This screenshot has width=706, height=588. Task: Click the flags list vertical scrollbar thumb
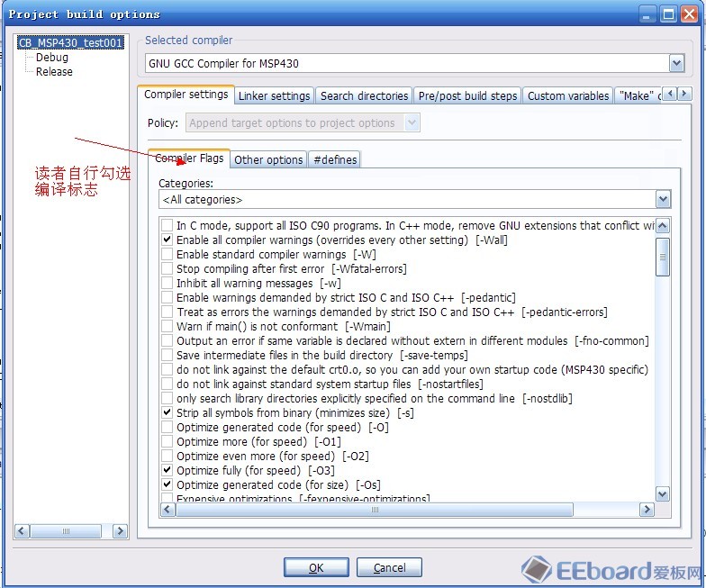663,257
